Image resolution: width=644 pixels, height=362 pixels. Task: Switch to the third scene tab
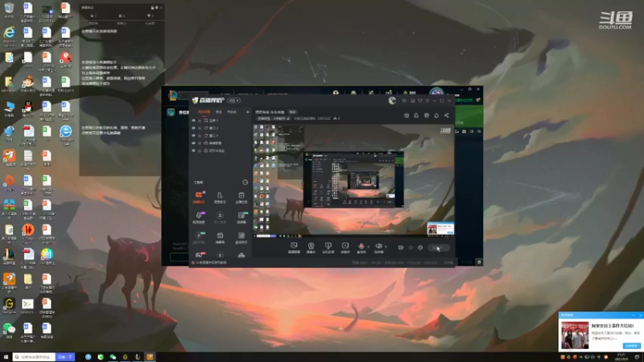pos(232,112)
